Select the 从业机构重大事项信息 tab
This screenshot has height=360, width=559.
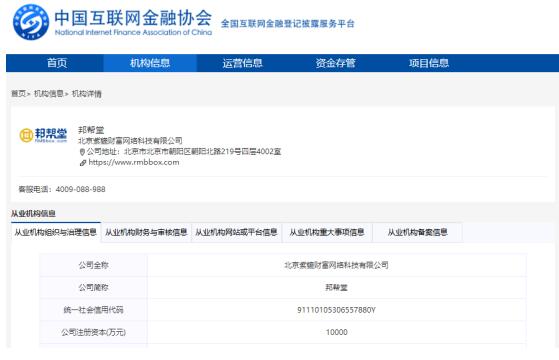[327, 232]
